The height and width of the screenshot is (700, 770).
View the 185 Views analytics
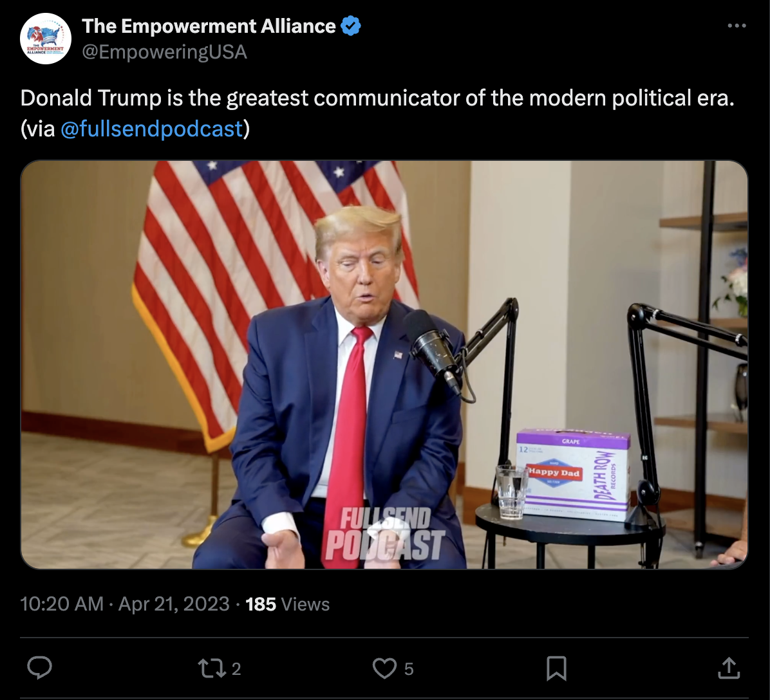tap(288, 604)
